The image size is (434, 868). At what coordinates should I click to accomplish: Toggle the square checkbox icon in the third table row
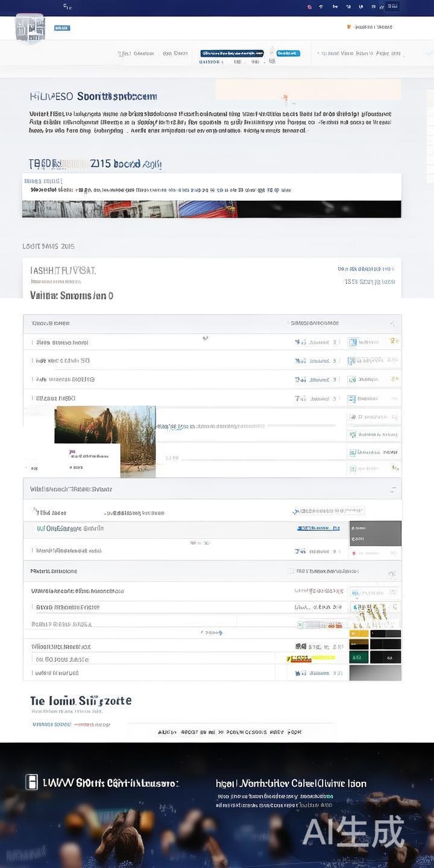coord(353,380)
